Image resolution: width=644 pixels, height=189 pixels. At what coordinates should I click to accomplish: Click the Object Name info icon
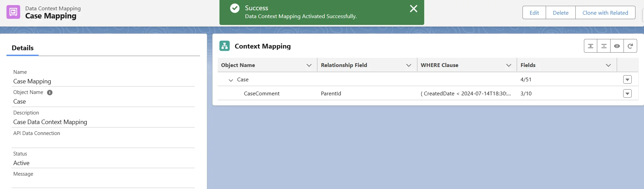[50, 93]
